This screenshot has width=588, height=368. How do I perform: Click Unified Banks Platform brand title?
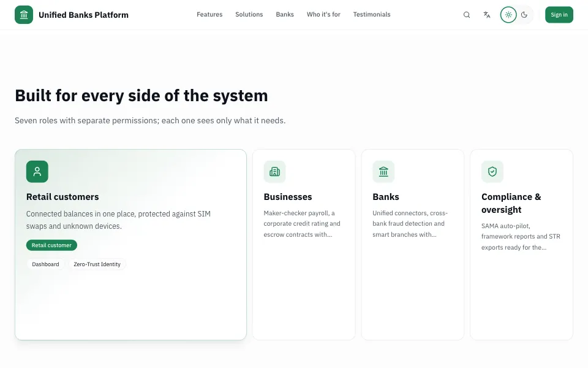coord(84,15)
